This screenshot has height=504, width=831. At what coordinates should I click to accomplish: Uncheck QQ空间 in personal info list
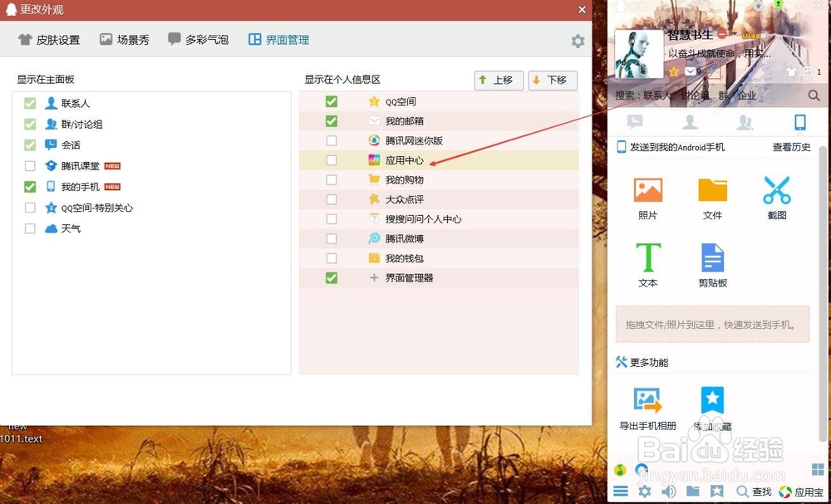click(332, 101)
